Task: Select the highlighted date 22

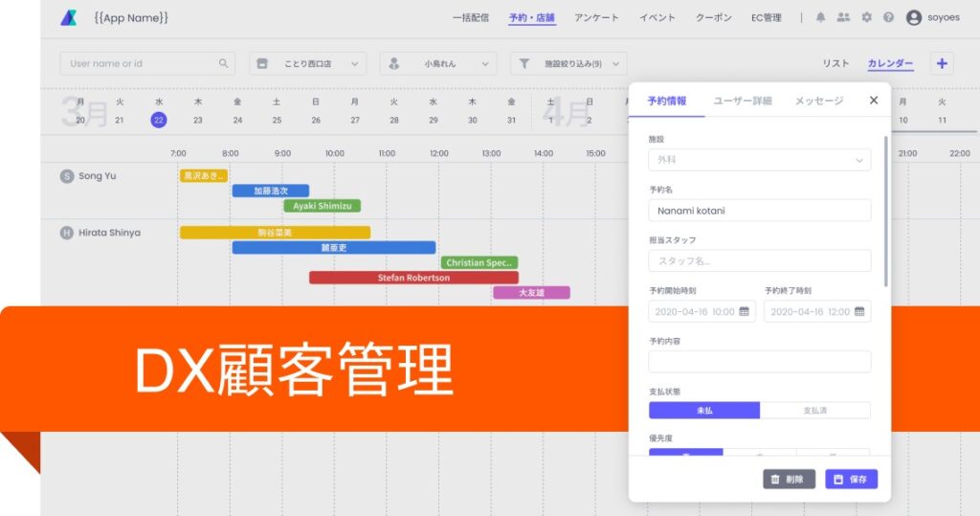Action: [159, 120]
